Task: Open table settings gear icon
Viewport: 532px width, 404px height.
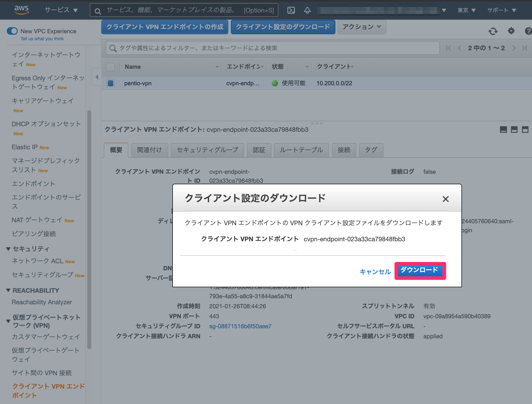Action: pos(511,31)
